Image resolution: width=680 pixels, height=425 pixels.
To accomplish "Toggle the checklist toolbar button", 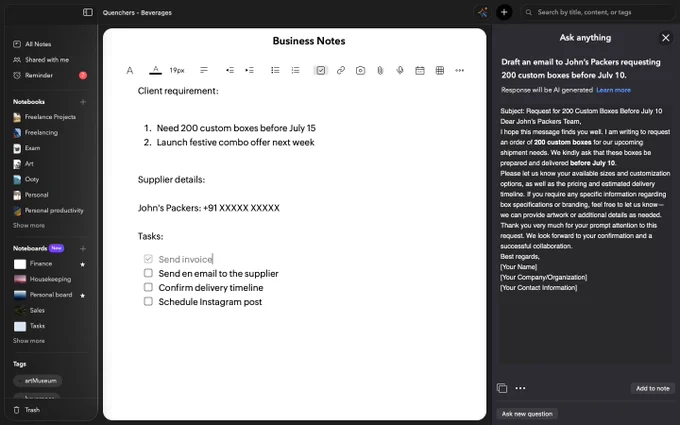I will [320, 70].
